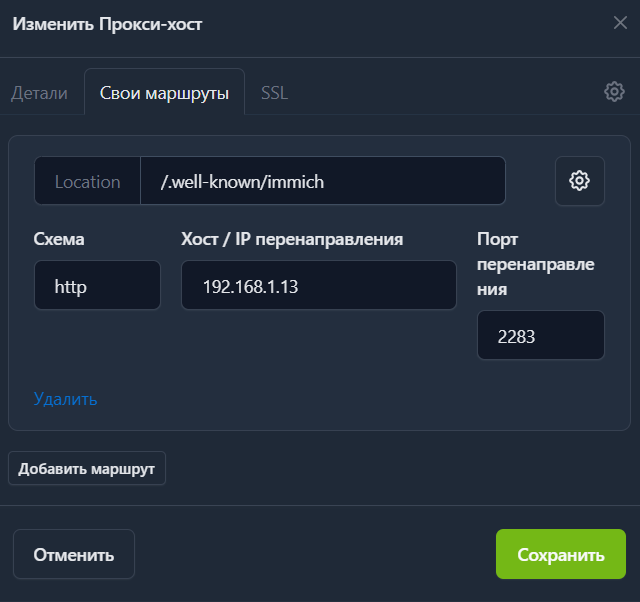Click the Удалить link to remove the route
This screenshot has width=640, height=602.
pos(65,399)
